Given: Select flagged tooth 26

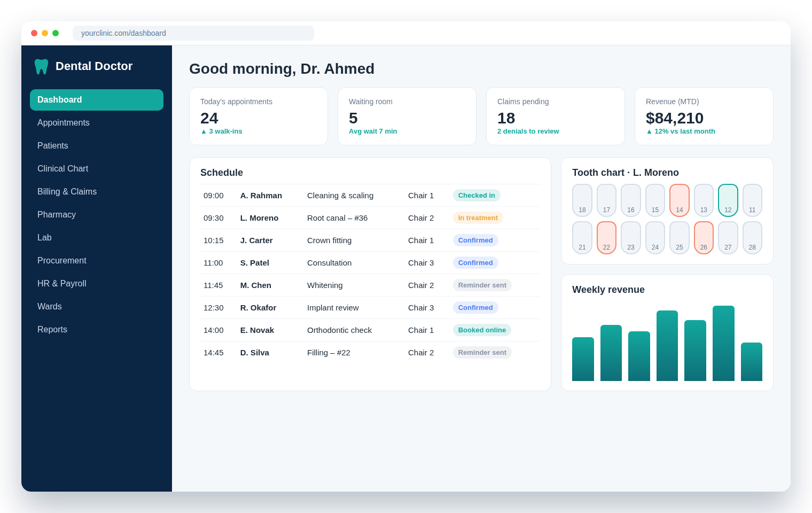Looking at the screenshot, I should pos(704,238).
